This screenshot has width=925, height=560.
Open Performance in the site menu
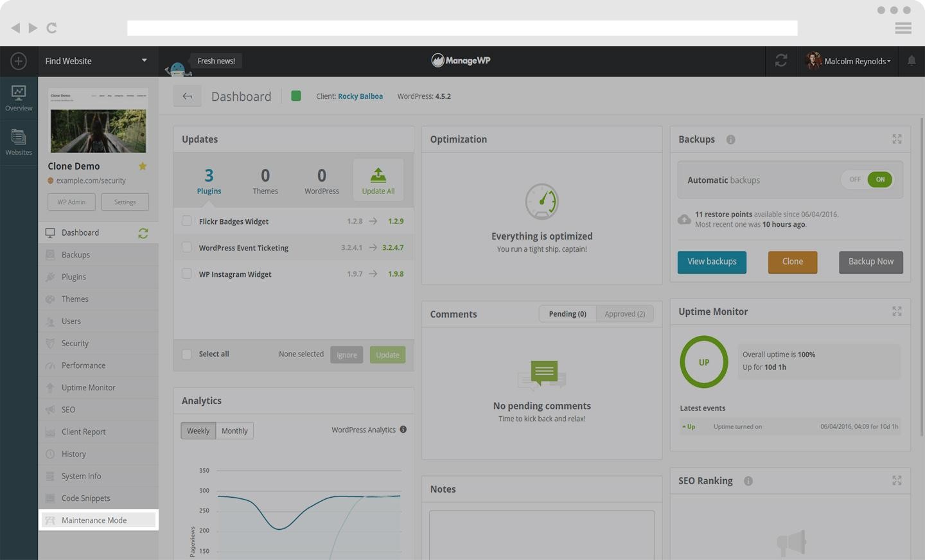pos(98,365)
